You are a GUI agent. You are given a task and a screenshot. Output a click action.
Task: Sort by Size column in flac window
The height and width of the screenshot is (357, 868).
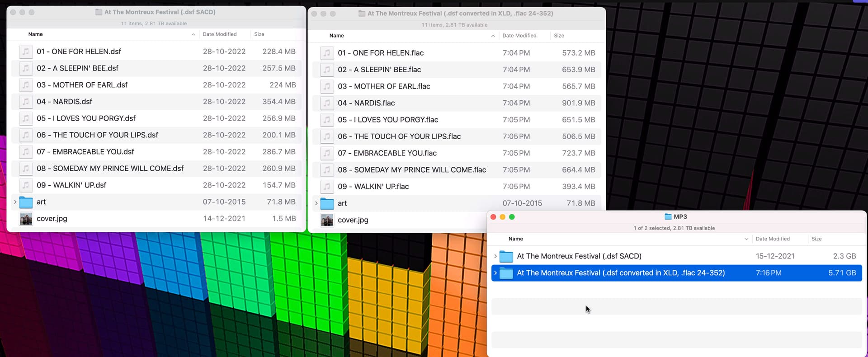(x=559, y=36)
